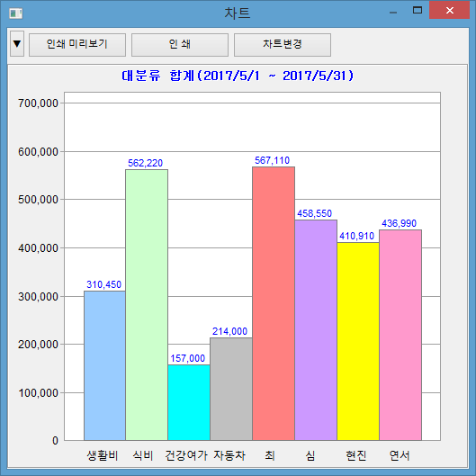Click the 연서 axis label

400,455
